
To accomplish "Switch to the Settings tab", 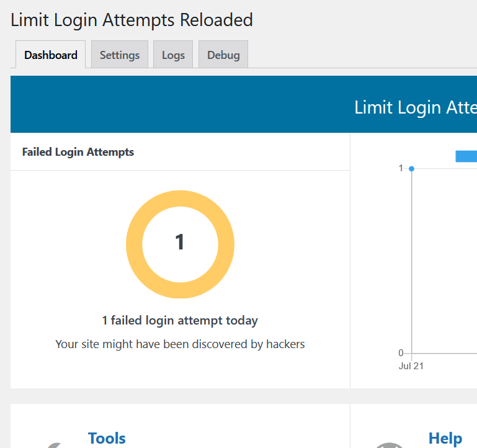I will tap(120, 55).
